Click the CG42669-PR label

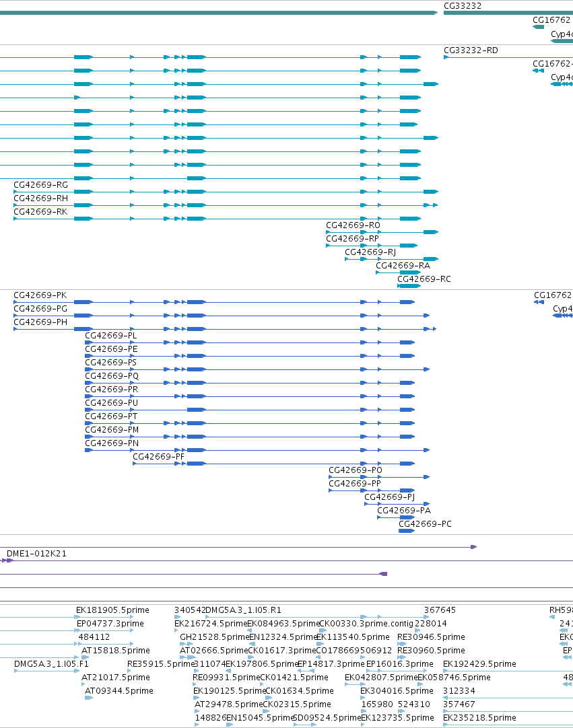tap(112, 390)
